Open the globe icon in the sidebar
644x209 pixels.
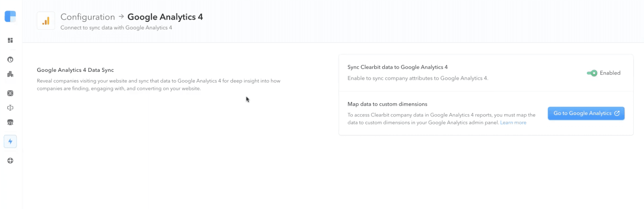click(x=10, y=161)
